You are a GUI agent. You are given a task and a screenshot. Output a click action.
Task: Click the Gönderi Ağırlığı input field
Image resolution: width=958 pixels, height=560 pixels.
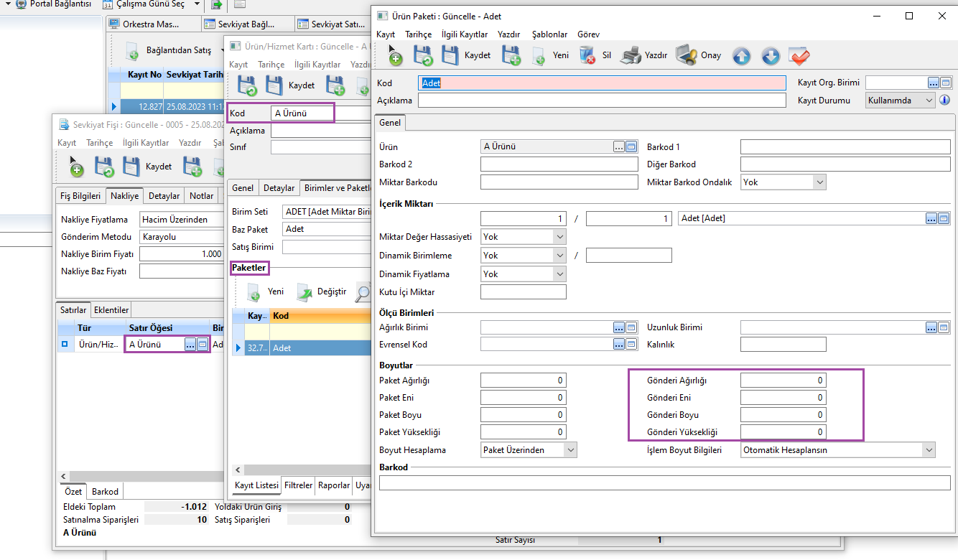783,381
